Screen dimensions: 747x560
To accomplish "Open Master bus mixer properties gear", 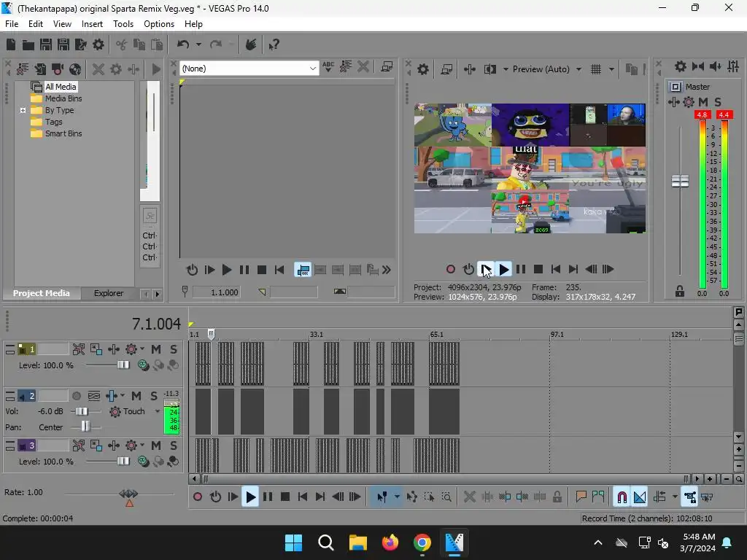I will 681,66.
